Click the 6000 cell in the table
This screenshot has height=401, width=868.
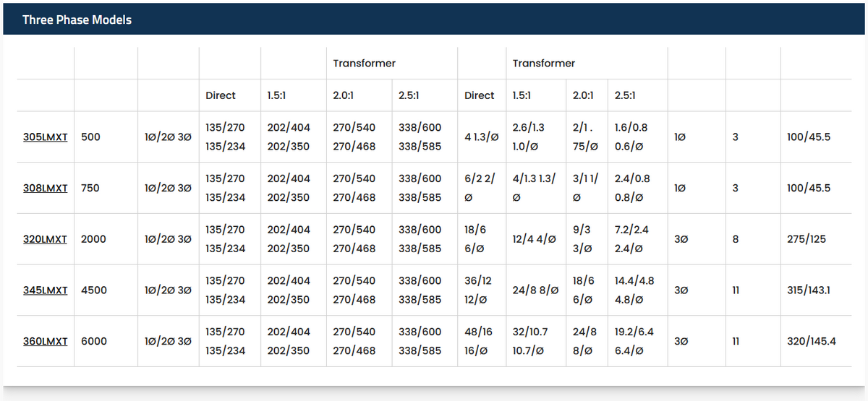[94, 341]
